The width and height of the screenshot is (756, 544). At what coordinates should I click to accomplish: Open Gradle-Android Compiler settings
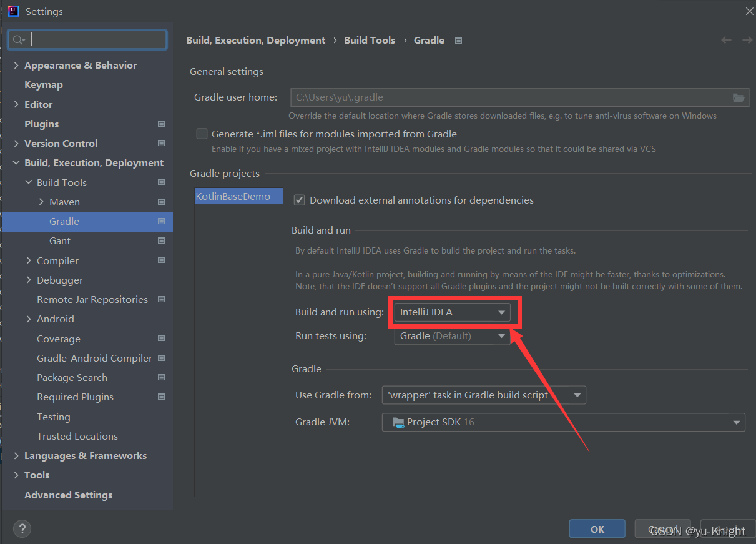[x=94, y=358]
